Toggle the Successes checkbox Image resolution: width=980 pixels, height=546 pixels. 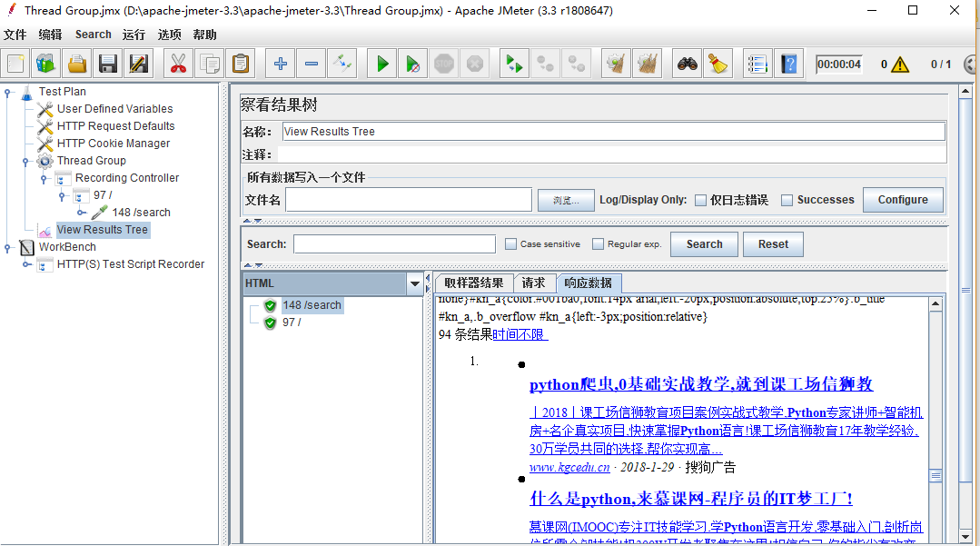pyautogui.click(x=787, y=200)
